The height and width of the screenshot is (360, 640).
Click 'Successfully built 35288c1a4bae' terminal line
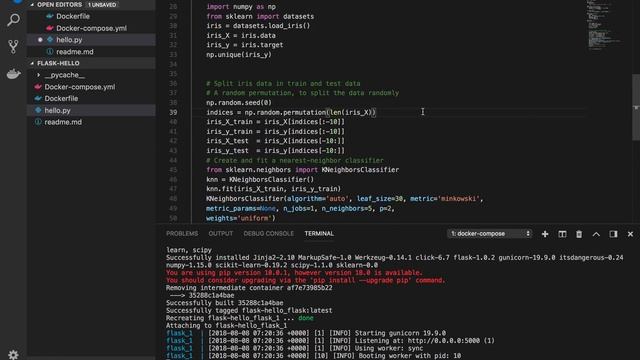(x=224, y=303)
